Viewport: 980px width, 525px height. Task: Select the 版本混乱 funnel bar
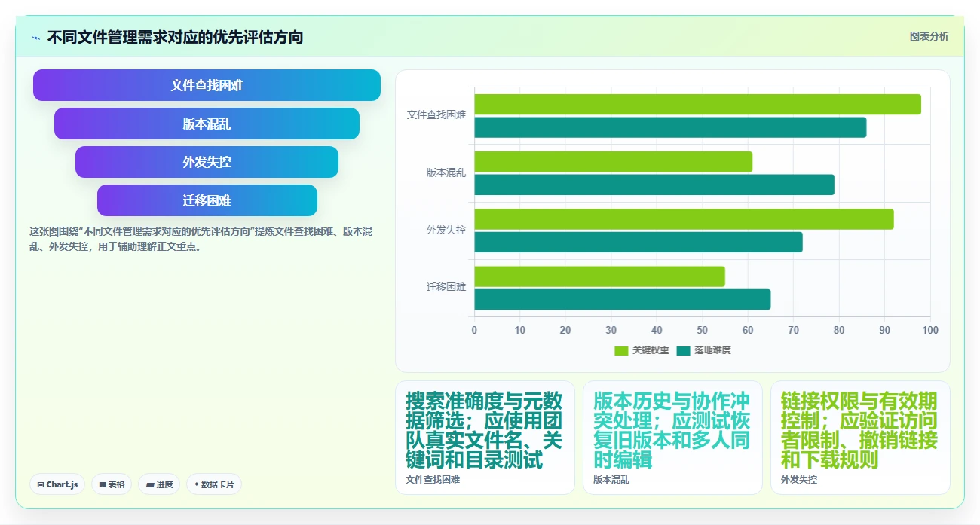pyautogui.click(x=207, y=124)
